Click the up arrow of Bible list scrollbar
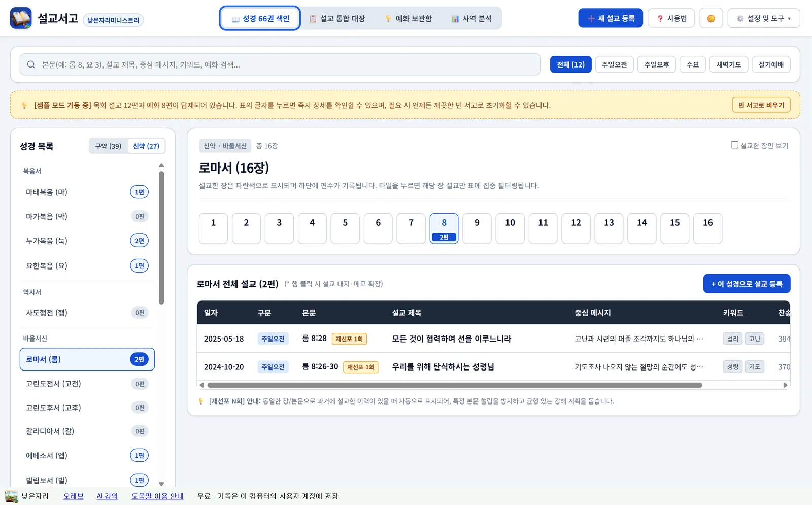This screenshot has width=812, height=505. (161, 165)
